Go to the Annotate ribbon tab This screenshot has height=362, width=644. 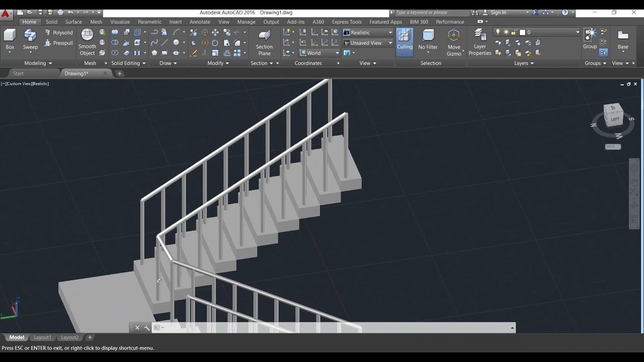coord(200,22)
